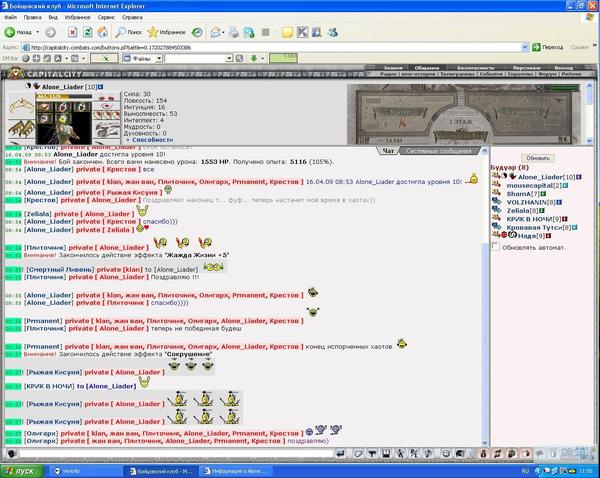The width and height of the screenshot is (600, 478).
Task: Click player mousecapital in the room list
Action: click(530, 186)
